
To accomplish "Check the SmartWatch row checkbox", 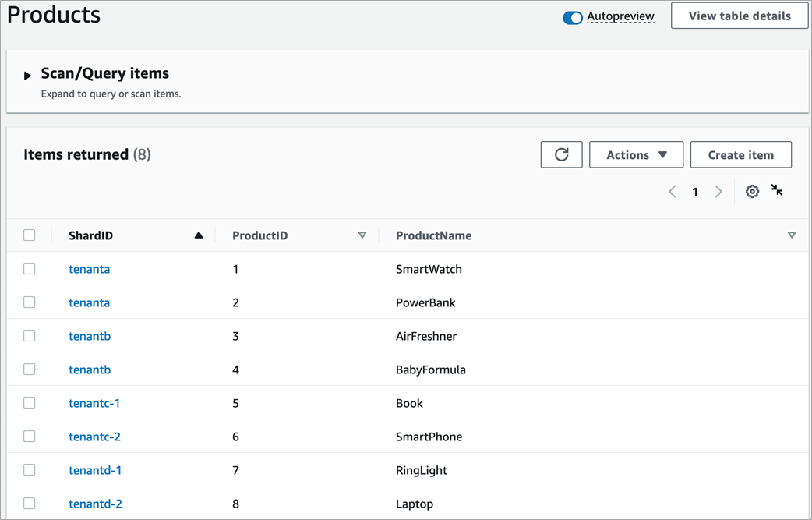I will click(x=30, y=269).
